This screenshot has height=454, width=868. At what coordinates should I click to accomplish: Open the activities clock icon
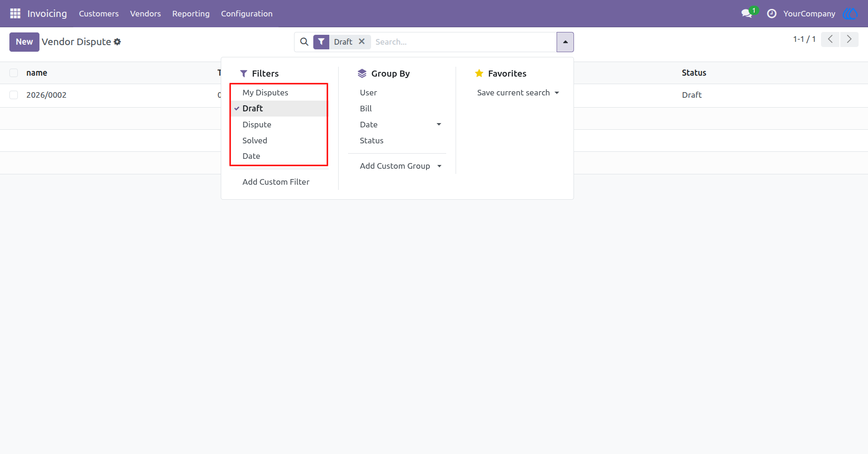coord(772,14)
